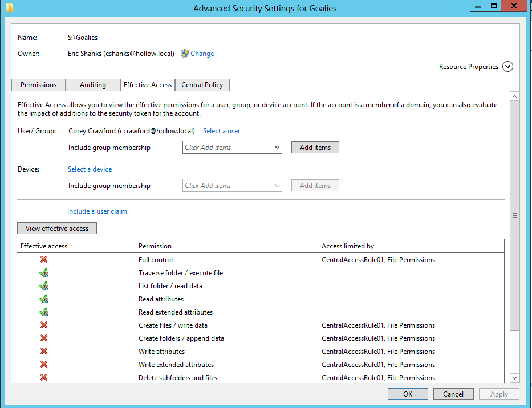Go to the Central Policy tab
Image resolution: width=532 pixels, height=408 pixels.
click(x=202, y=85)
